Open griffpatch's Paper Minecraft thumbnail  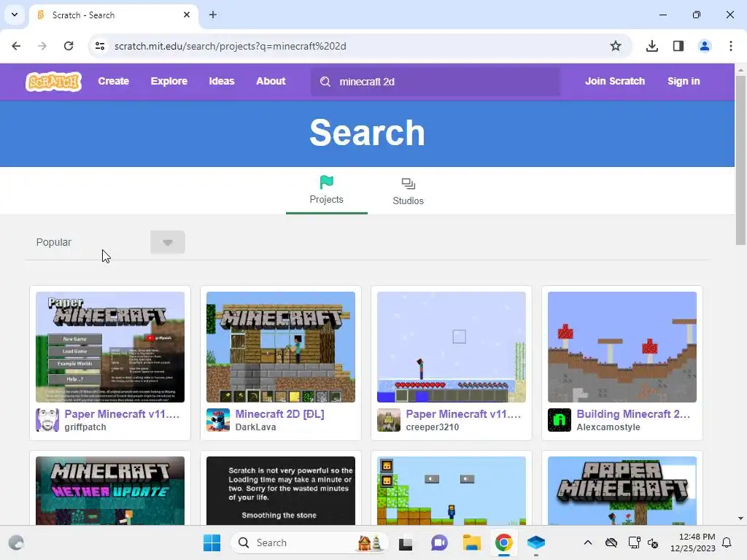(x=110, y=347)
